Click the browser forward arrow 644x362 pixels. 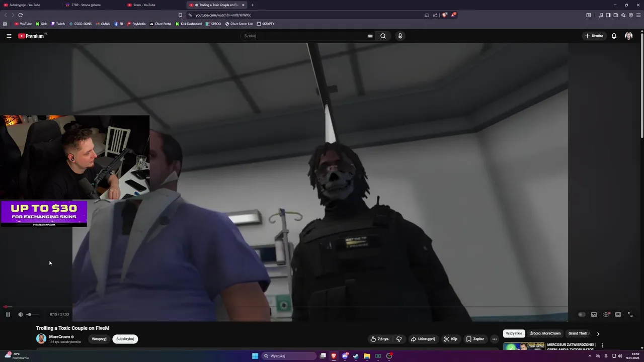coord(13,15)
